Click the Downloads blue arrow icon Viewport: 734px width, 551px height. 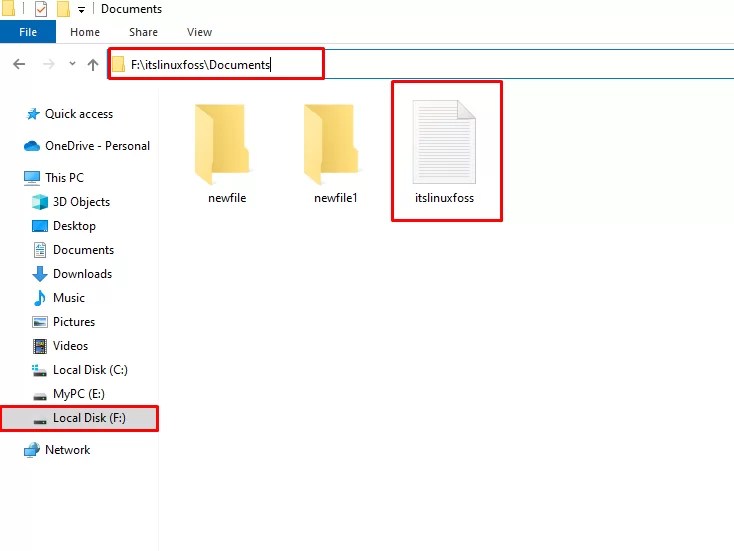click(40, 274)
